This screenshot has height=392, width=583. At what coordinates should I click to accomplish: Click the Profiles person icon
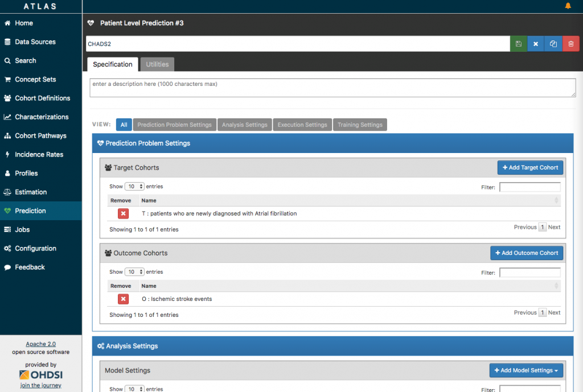pyautogui.click(x=7, y=173)
